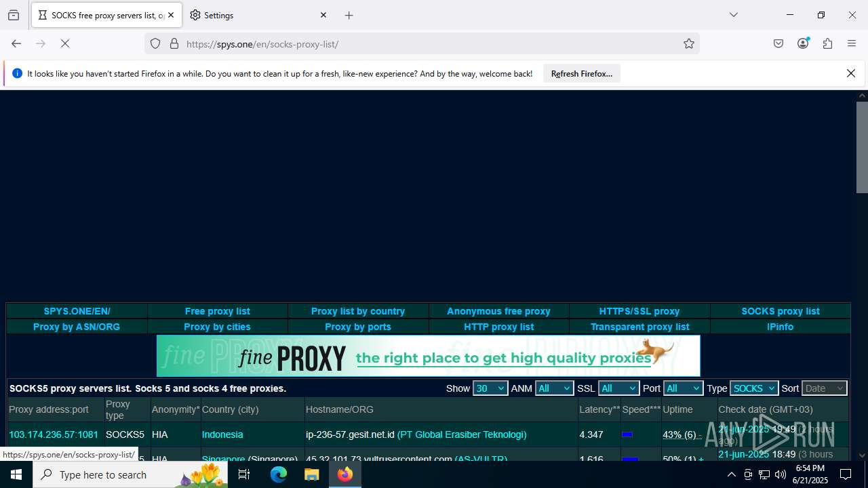The height and width of the screenshot is (488, 868).
Task: Open PT Global Erasiber Teknologi link
Action: coord(462,434)
